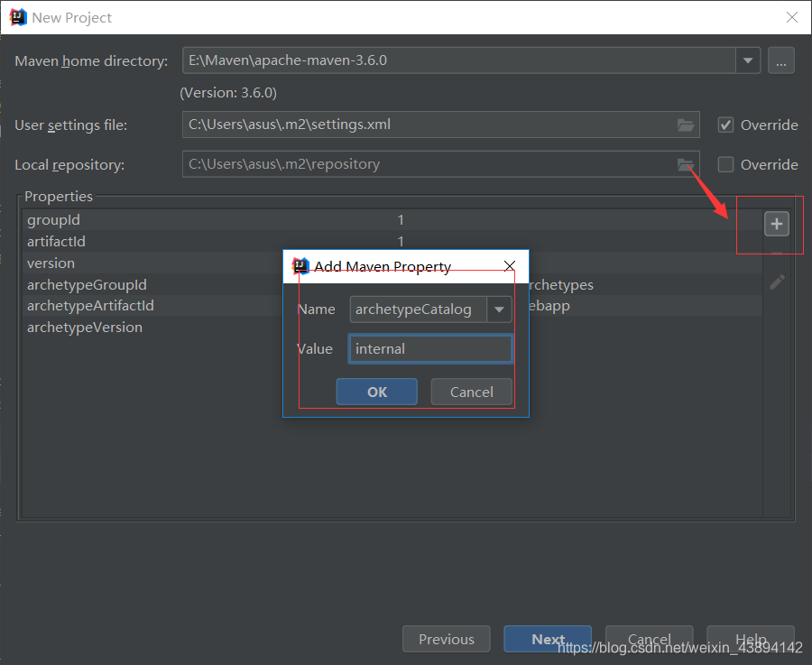Browse for local repository folder icon

(686, 165)
